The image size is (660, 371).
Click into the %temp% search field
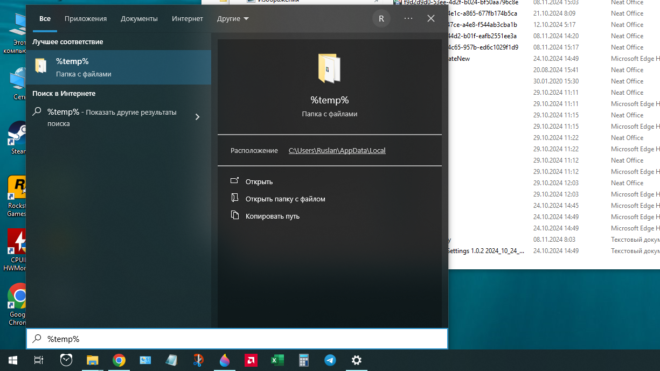[x=237, y=339]
